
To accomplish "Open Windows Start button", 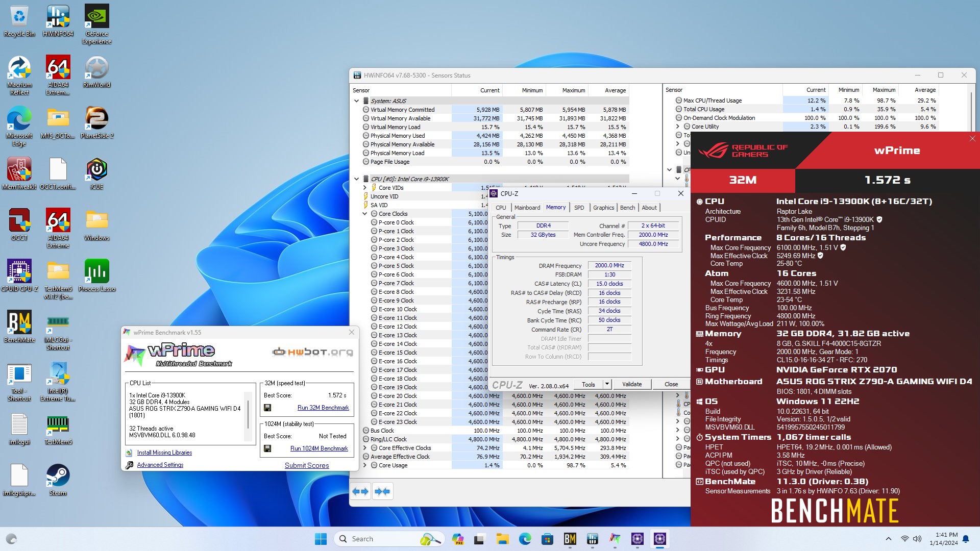I will 321,539.
